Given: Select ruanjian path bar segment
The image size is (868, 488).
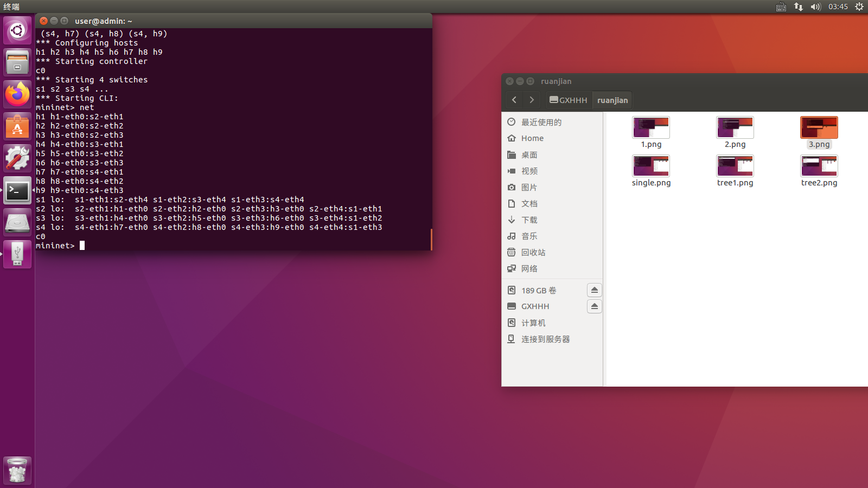Looking at the screenshot, I should pos(612,100).
